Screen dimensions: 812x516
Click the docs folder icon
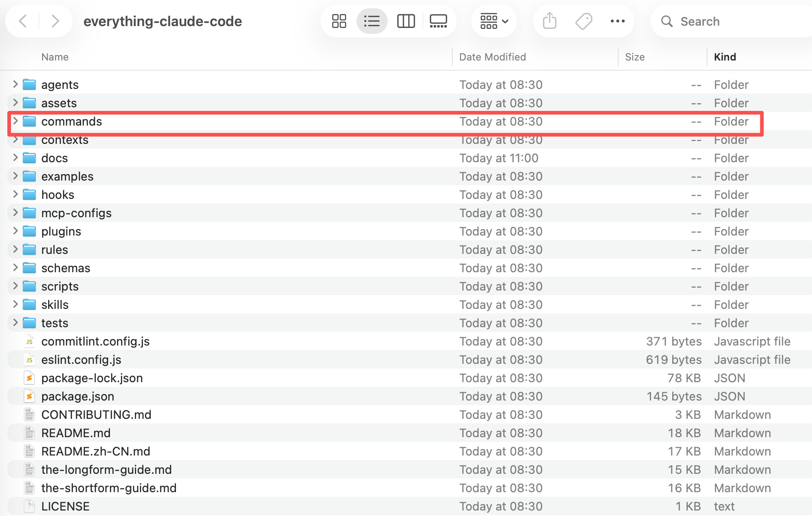[x=29, y=158]
